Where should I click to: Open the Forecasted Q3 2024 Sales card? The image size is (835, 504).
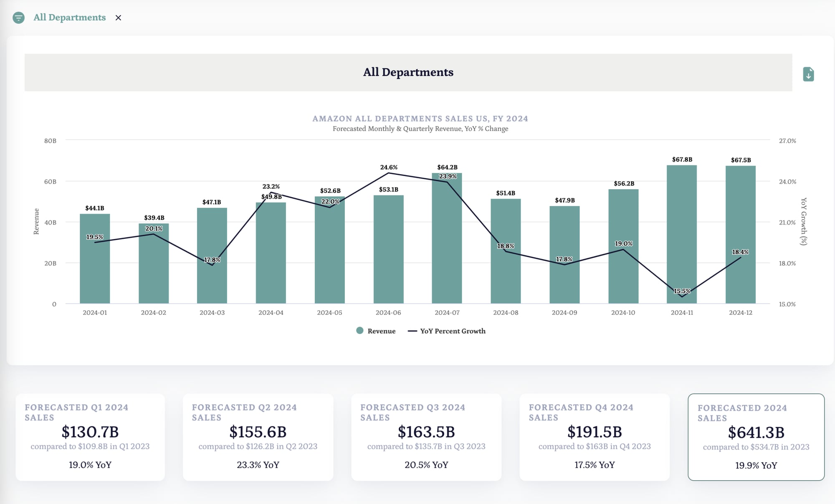[x=426, y=437]
